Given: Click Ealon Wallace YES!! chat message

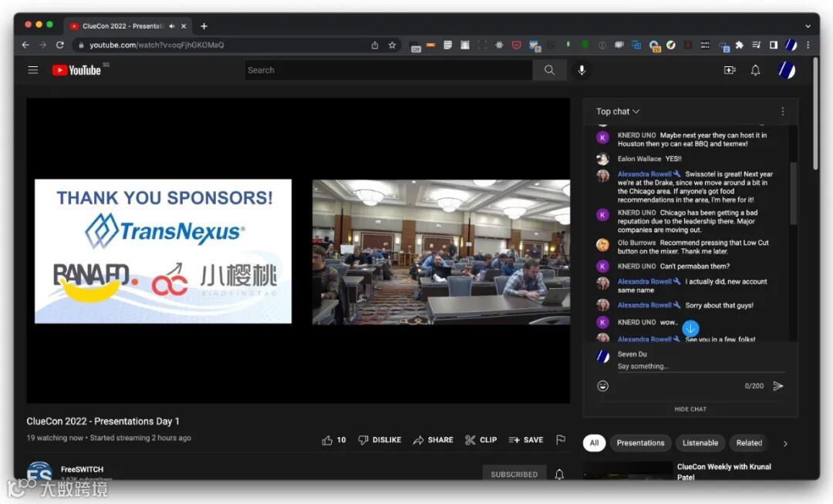Looking at the screenshot, I should [x=649, y=159].
